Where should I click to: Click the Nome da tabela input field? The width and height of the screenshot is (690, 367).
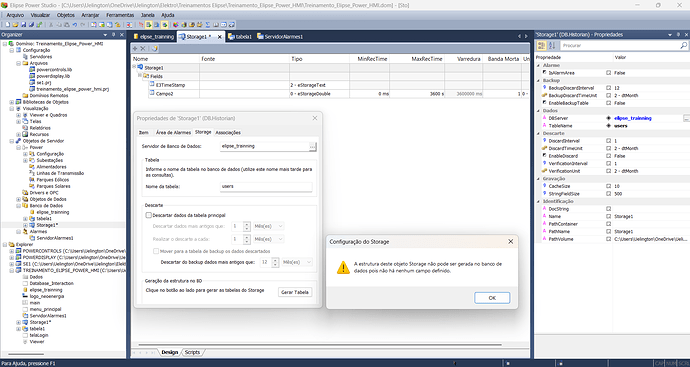tap(266, 187)
